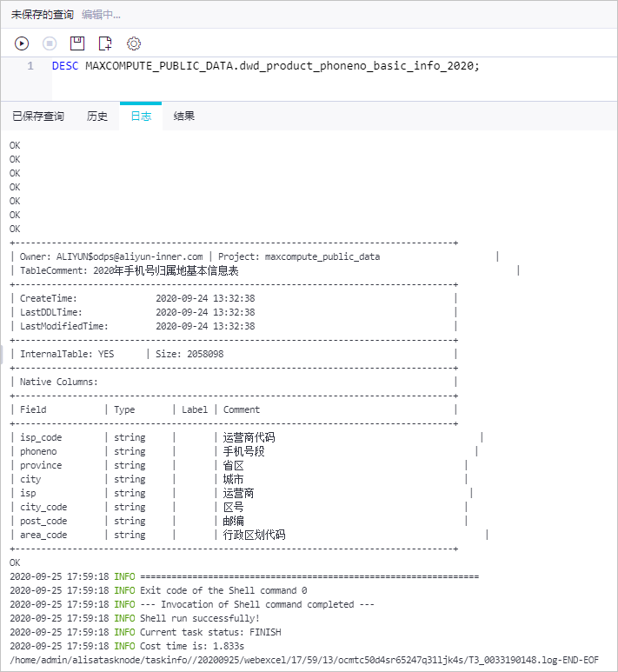Click the Current task status: FINISH line
This screenshot has height=672, width=618.
[146, 632]
